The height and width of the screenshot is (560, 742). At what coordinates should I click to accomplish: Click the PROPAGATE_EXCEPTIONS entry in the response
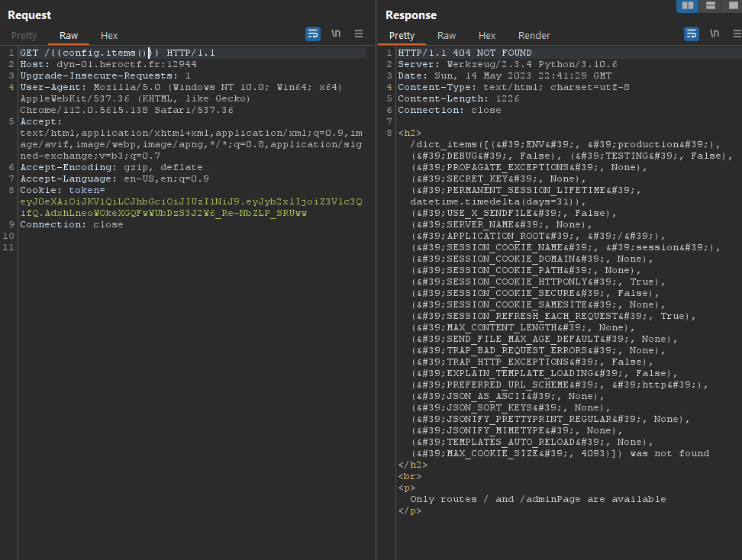(528, 167)
